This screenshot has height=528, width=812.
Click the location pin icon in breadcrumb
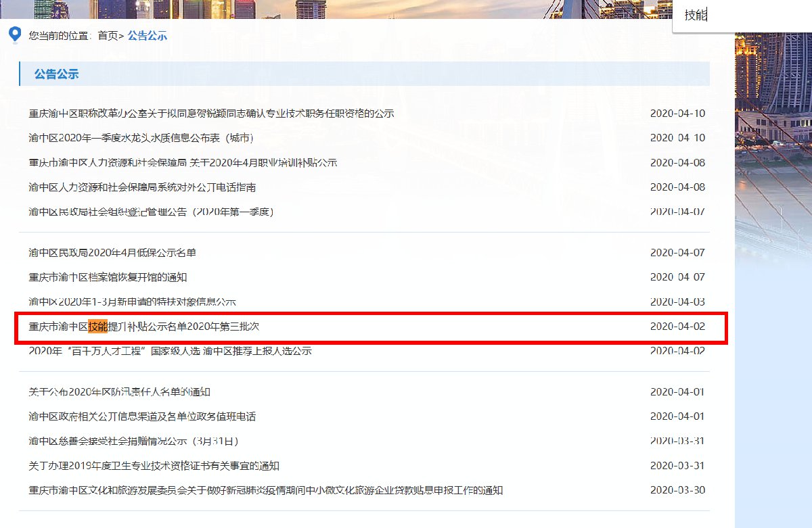(14, 34)
